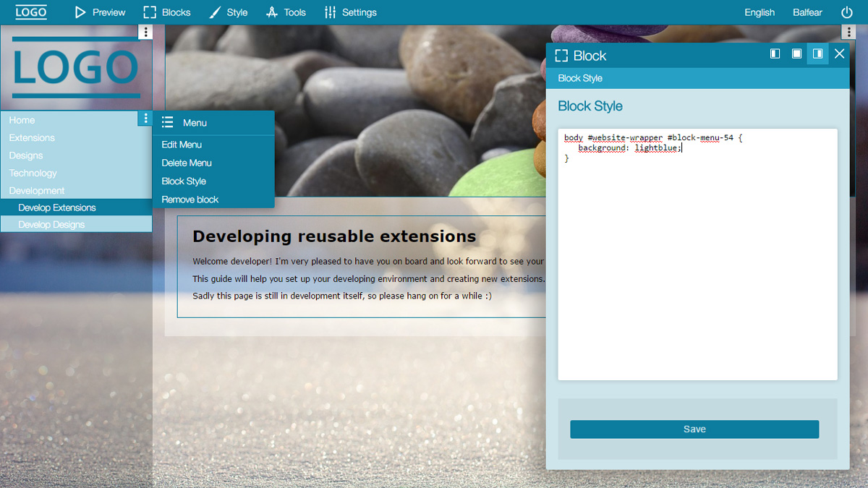This screenshot has width=868, height=488.
Task: Open the three-dot options above the Block panel
Action: pyautogui.click(x=849, y=32)
